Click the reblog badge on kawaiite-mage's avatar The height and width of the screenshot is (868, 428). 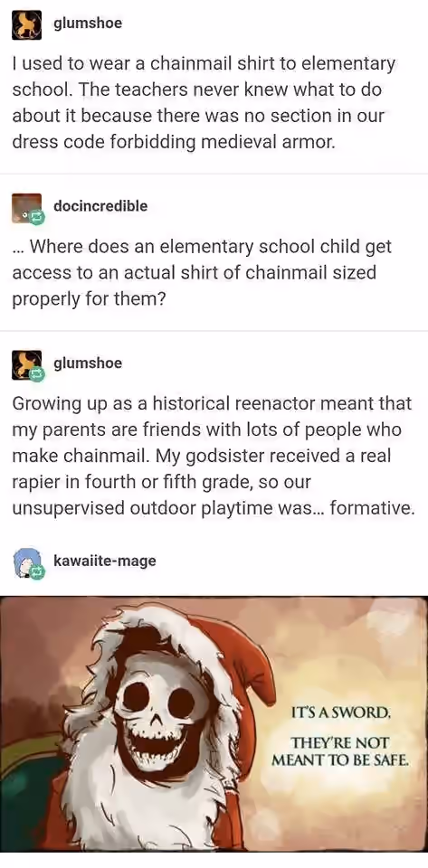36,572
